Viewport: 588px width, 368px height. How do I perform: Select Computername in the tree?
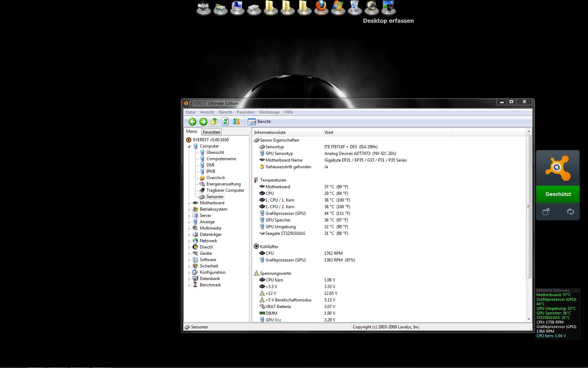point(221,159)
